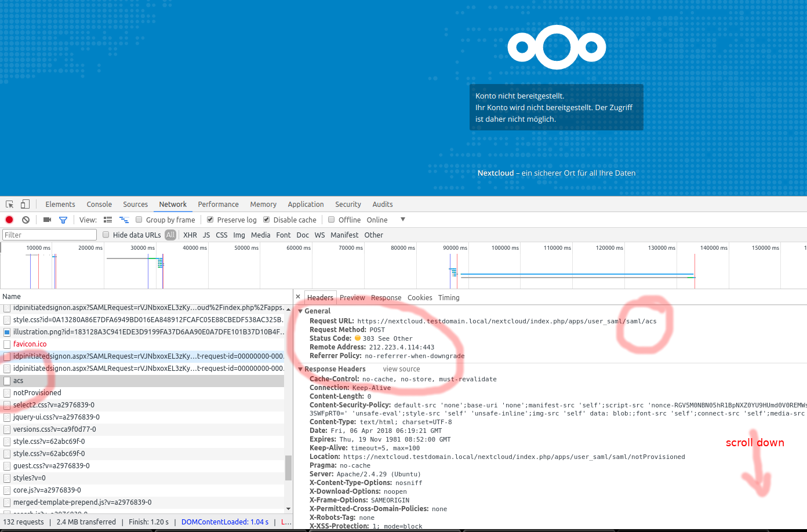Uncheck Disable cache checkbox
The height and width of the screenshot is (532, 807).
click(x=267, y=220)
